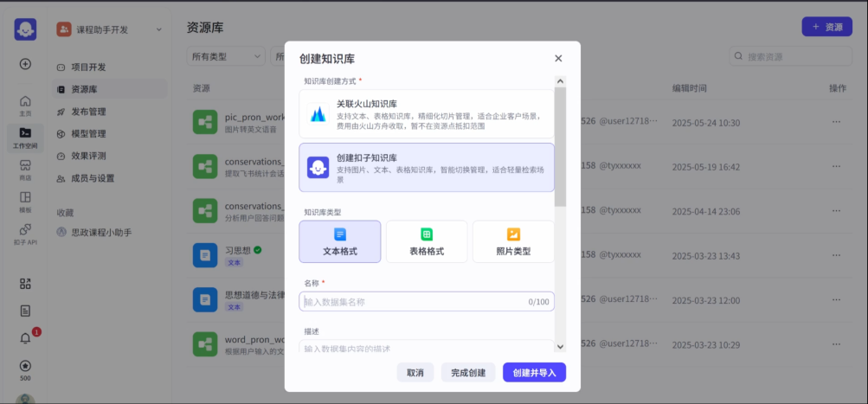Viewport: 868px width, 404px height.
Task: Close the 创建知识库 dialog with X
Action: point(558,59)
